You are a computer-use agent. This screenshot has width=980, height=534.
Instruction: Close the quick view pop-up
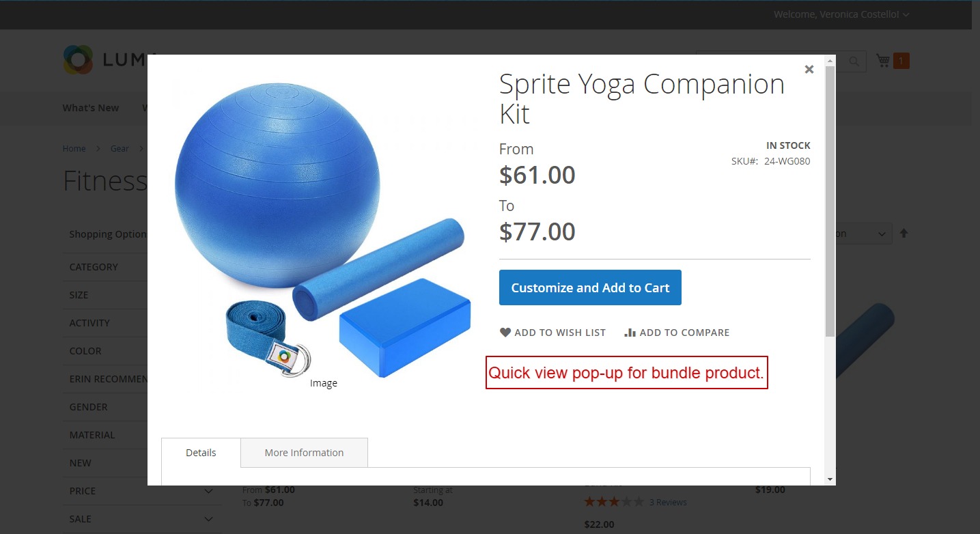[809, 69]
